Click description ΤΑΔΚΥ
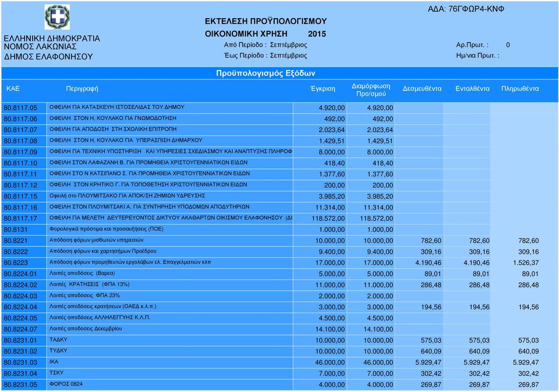Image resolution: width=559 pixels, height=392 pixels. (58, 340)
